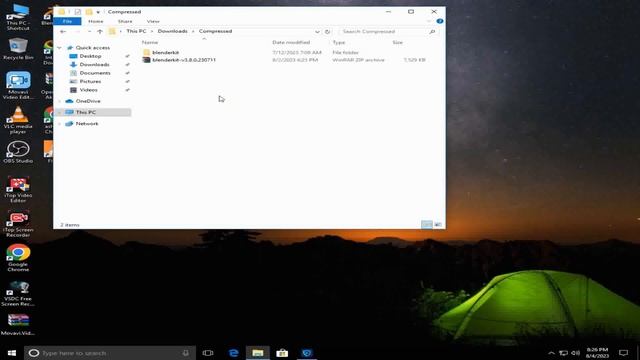Open the volume control tray icon

tap(576, 353)
